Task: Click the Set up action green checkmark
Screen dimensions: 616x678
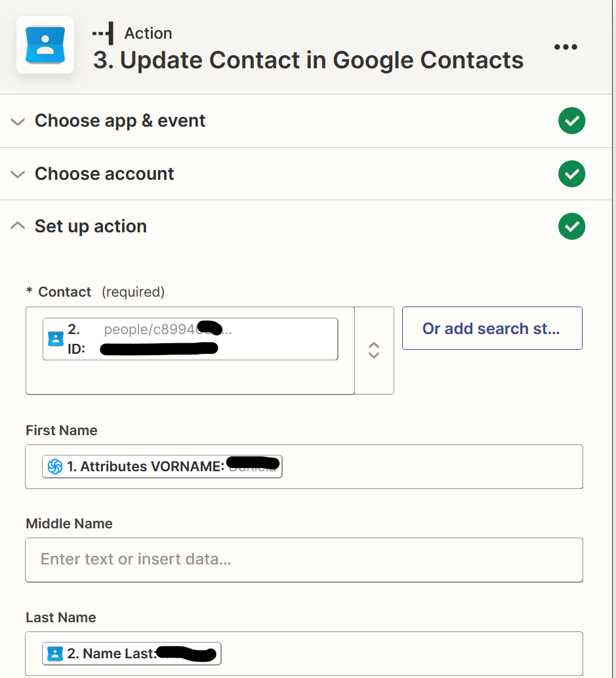Action: pyautogui.click(x=571, y=226)
